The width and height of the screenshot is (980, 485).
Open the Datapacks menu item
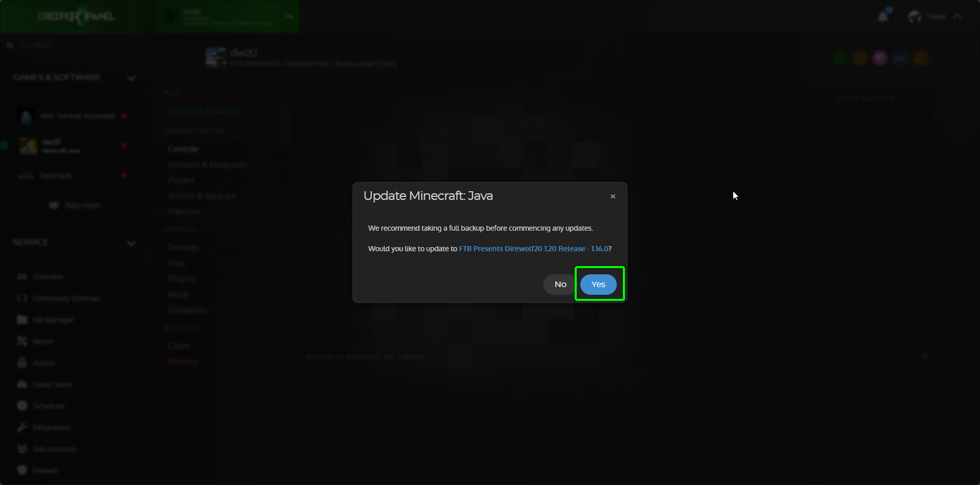188,310
